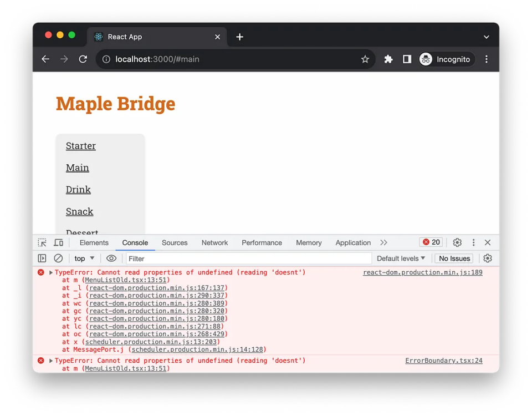Open react-dom.production.min.js:290:337 stack link
The height and width of the screenshot is (416, 532).
point(157,296)
